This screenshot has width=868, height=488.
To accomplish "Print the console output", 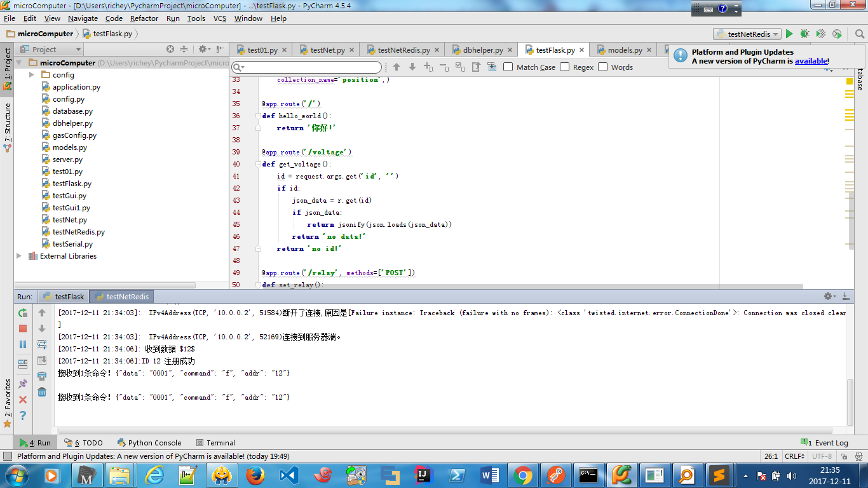I will (x=42, y=376).
